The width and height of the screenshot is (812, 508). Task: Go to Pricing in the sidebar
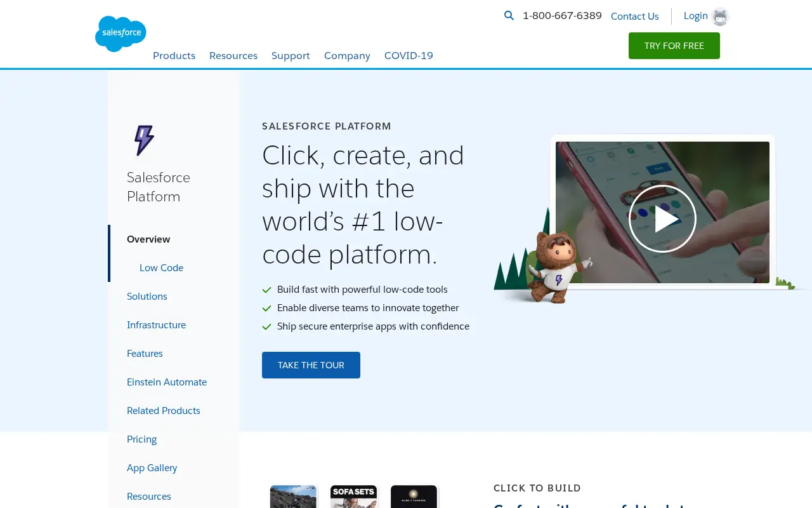(141, 439)
